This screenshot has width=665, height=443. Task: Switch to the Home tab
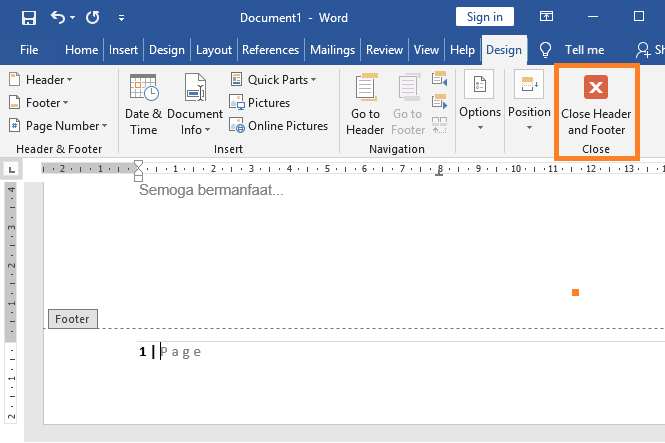[x=81, y=50]
